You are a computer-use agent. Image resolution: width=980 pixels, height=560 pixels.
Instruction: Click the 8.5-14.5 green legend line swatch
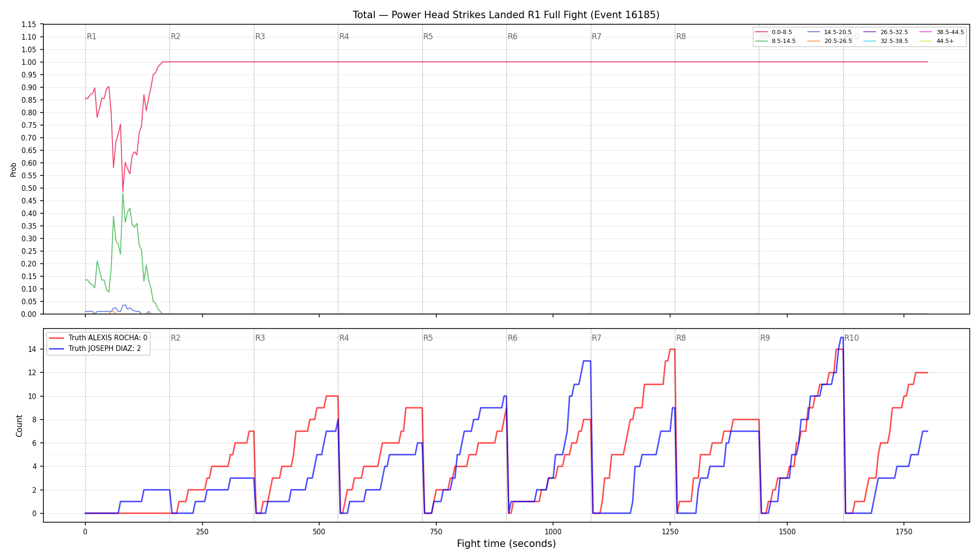(x=761, y=41)
